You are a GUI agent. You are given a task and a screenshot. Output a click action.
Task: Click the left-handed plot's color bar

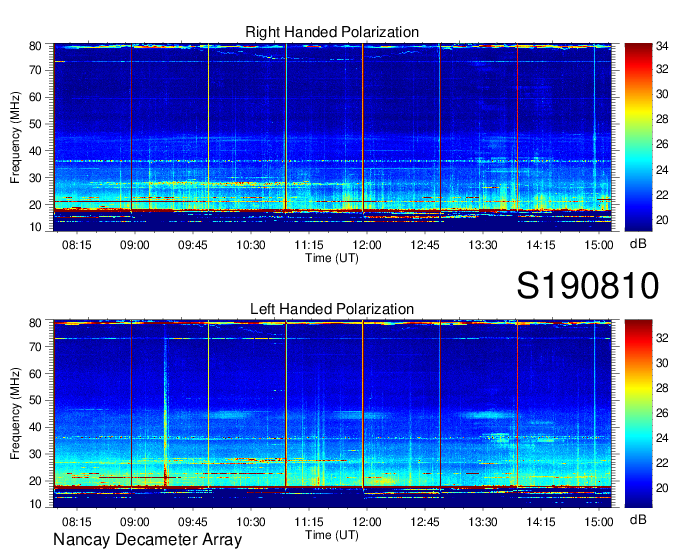coord(638,414)
